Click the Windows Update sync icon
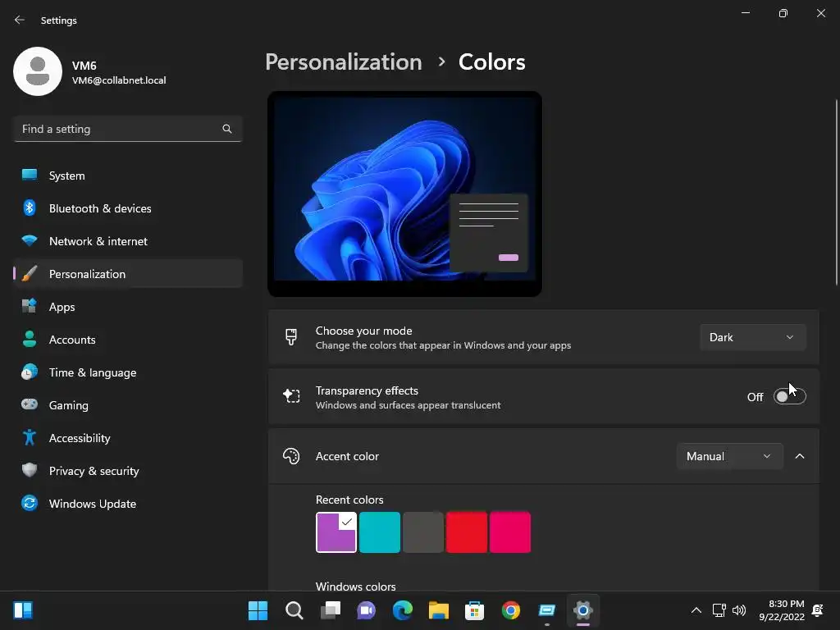840x630 pixels. 30,503
